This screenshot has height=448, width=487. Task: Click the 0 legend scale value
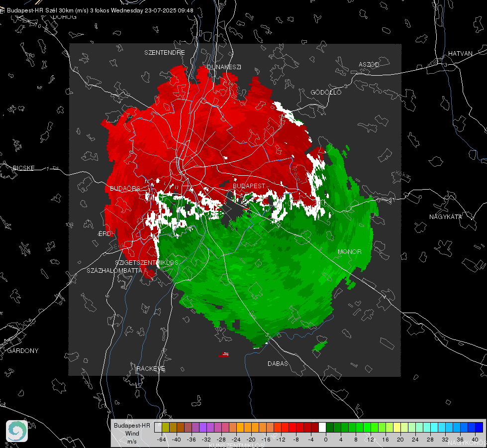(x=325, y=440)
